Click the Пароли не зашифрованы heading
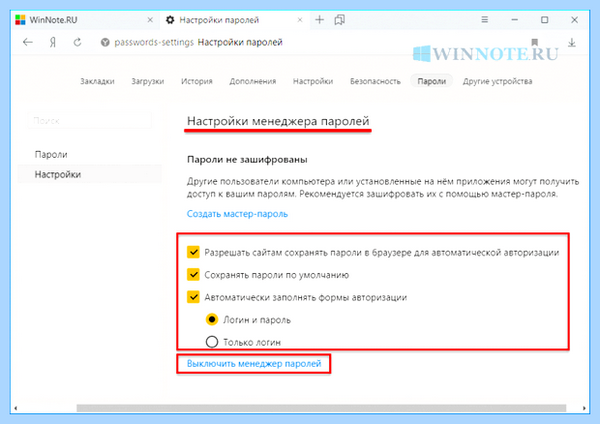The height and width of the screenshot is (424, 600). [247, 160]
